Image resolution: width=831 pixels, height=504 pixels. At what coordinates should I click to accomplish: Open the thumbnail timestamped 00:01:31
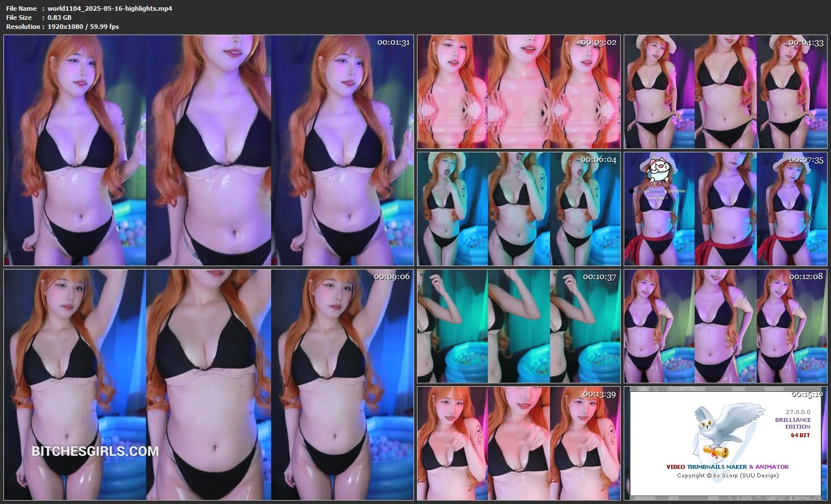208,151
